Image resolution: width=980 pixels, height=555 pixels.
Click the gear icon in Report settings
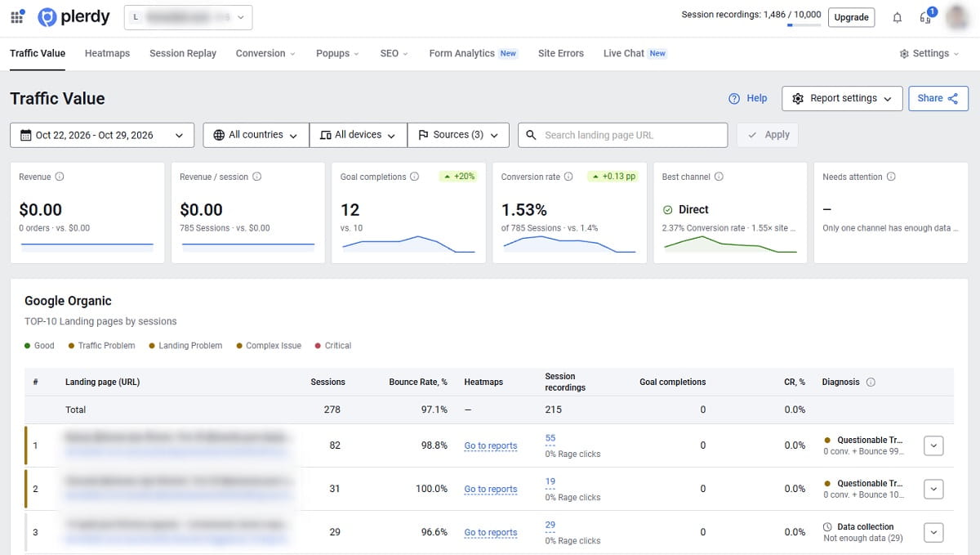(798, 98)
